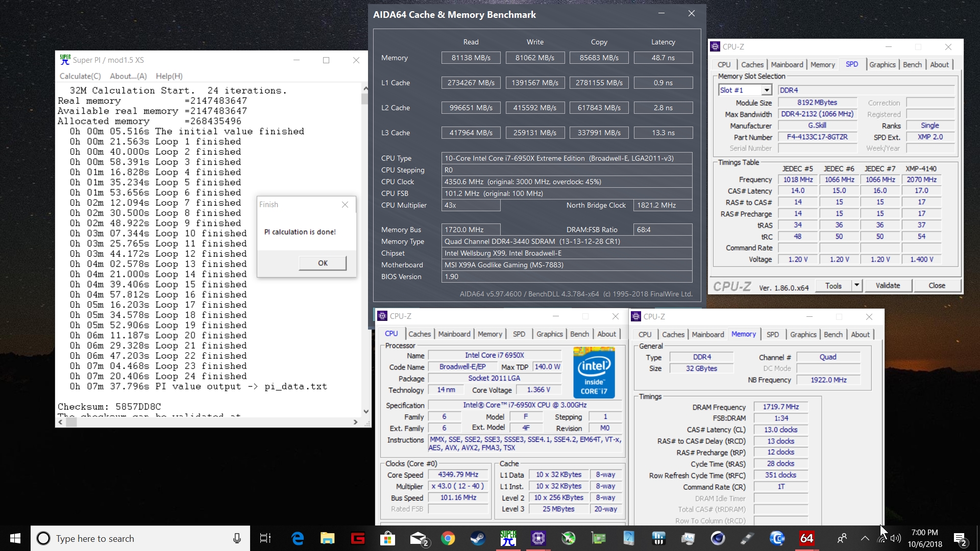
Task: Select Memory tab in SPD CPU-Z window
Action: 822,65
